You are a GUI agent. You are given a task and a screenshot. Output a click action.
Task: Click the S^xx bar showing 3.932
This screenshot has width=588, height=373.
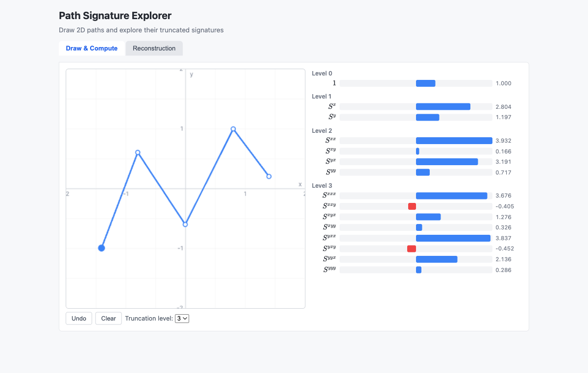[x=453, y=140]
